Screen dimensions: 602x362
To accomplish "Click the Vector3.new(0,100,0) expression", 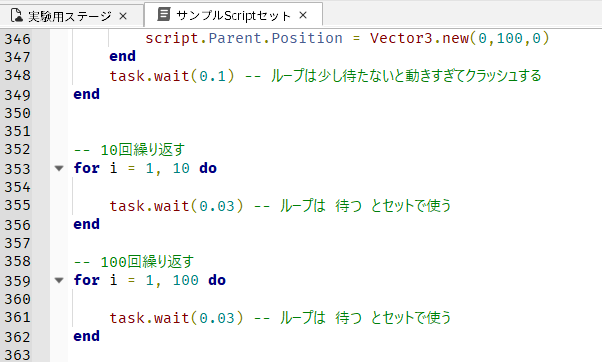I will click(x=460, y=38).
